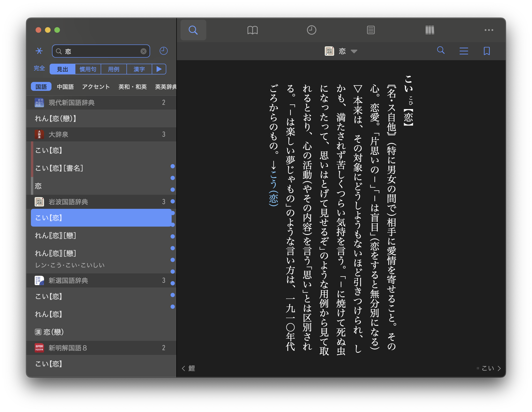
Task: Select the 慣用句 search mode
Action: (88, 69)
